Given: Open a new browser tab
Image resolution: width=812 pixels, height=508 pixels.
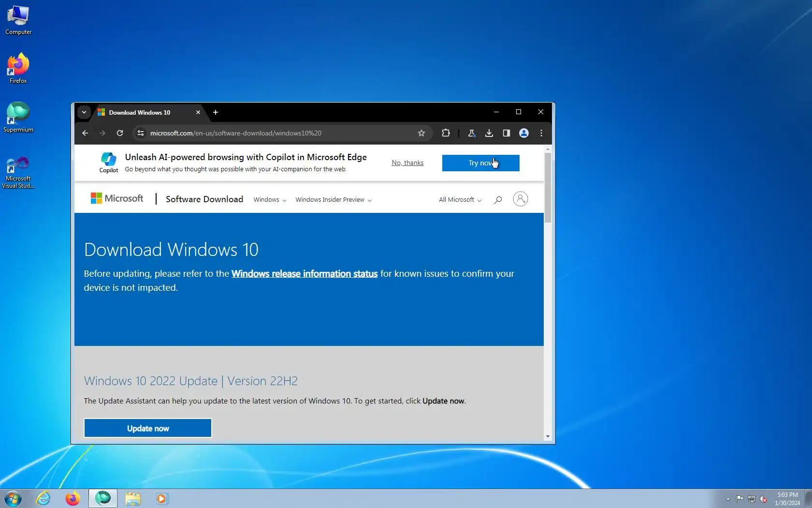Looking at the screenshot, I should click(x=216, y=112).
